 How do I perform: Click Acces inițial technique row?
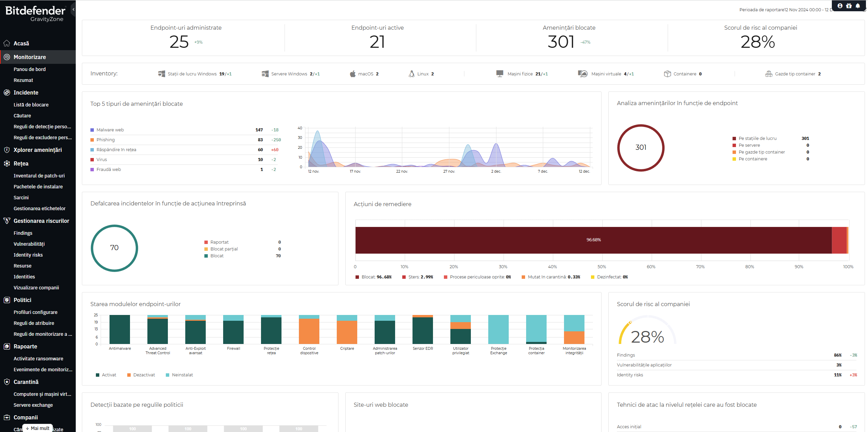pyautogui.click(x=737, y=427)
